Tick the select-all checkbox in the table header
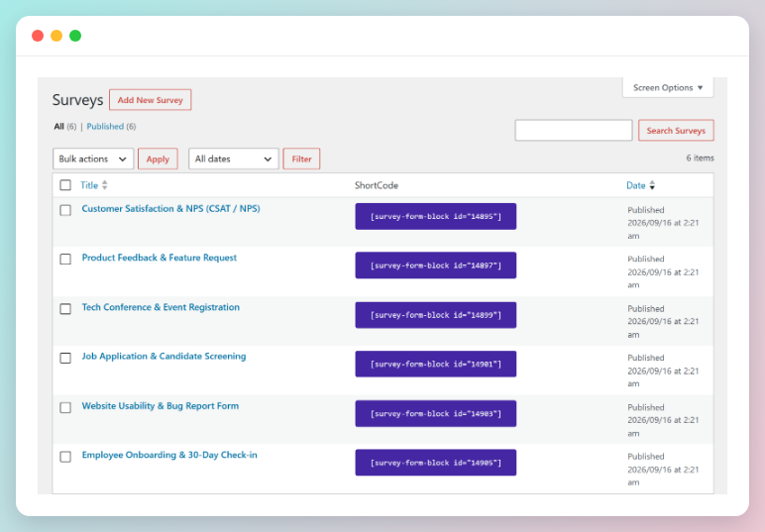The image size is (765, 532). coord(65,185)
